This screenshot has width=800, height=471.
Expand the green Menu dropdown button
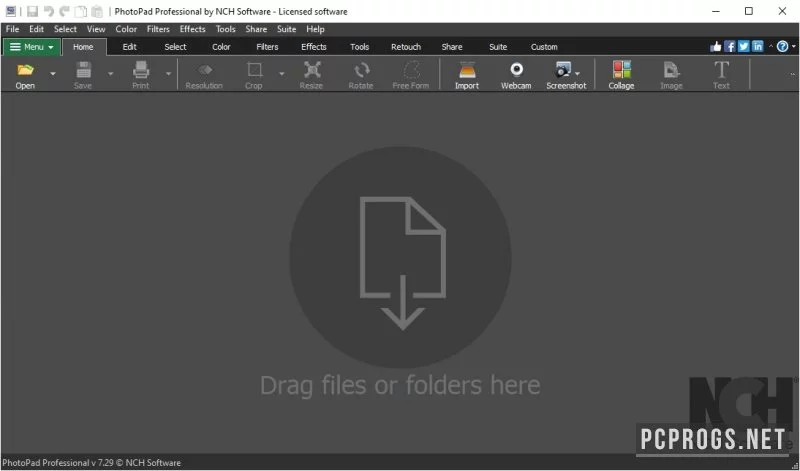tap(32, 47)
